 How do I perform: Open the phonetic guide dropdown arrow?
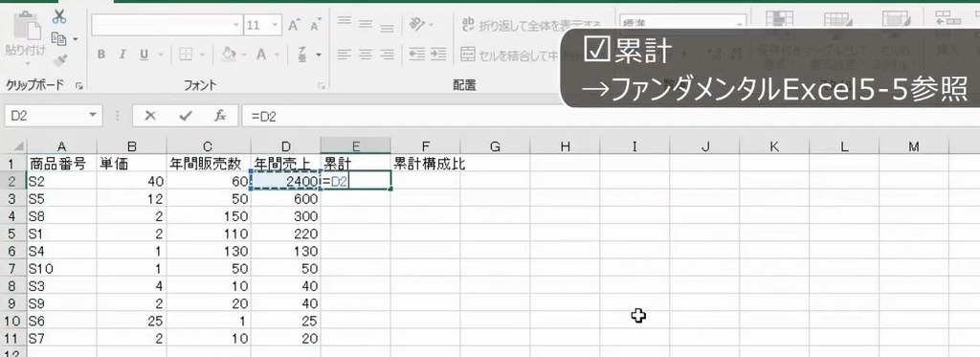pos(318,55)
